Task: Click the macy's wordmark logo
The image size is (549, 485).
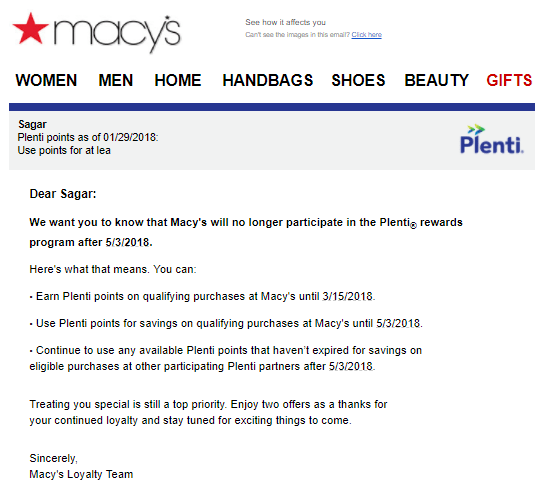Action: (x=117, y=34)
